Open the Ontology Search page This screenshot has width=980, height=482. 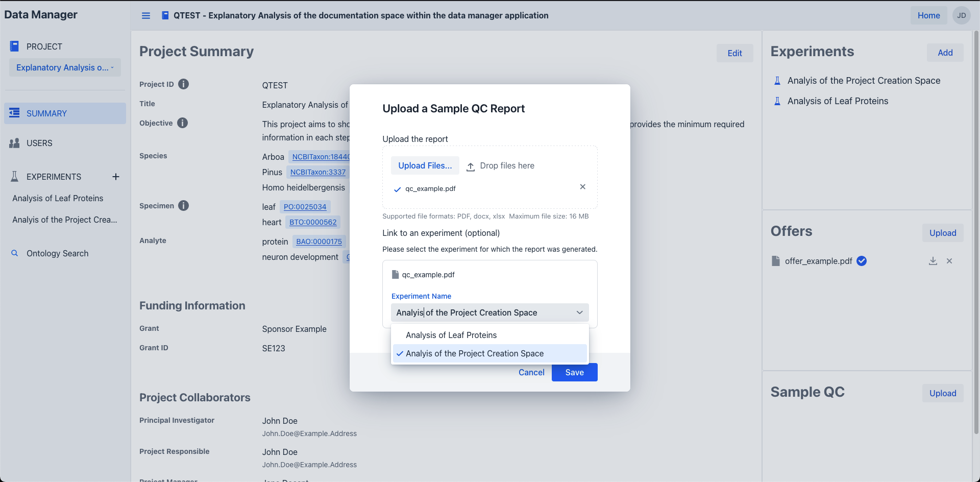57,253
